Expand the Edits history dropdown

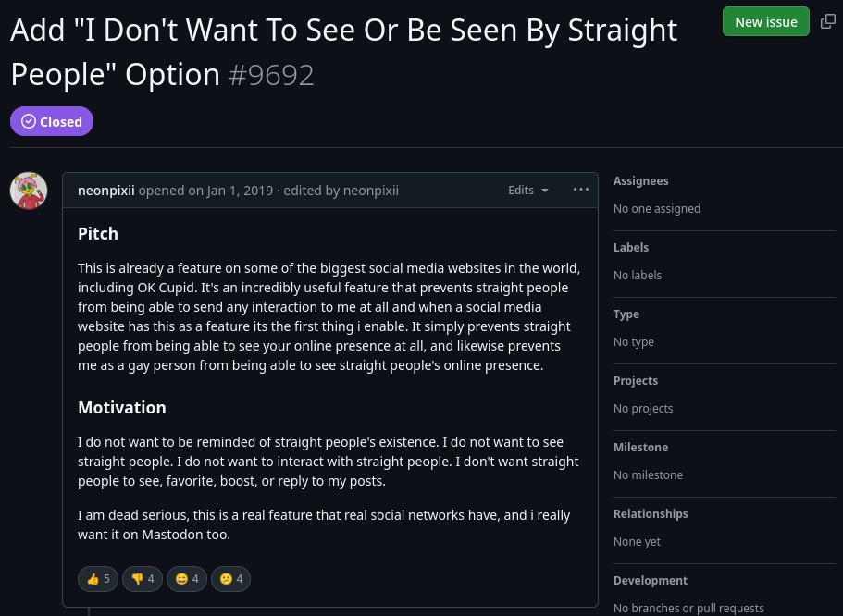tap(528, 191)
